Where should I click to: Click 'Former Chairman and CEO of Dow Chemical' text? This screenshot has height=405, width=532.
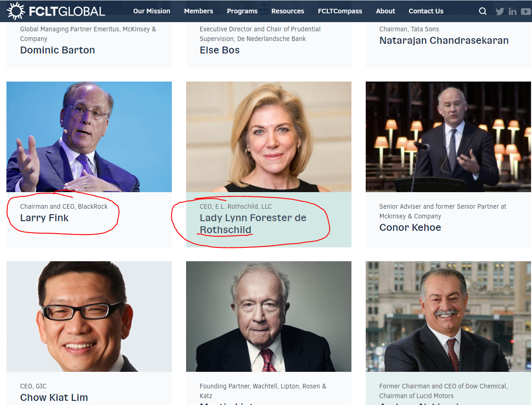[444, 391]
